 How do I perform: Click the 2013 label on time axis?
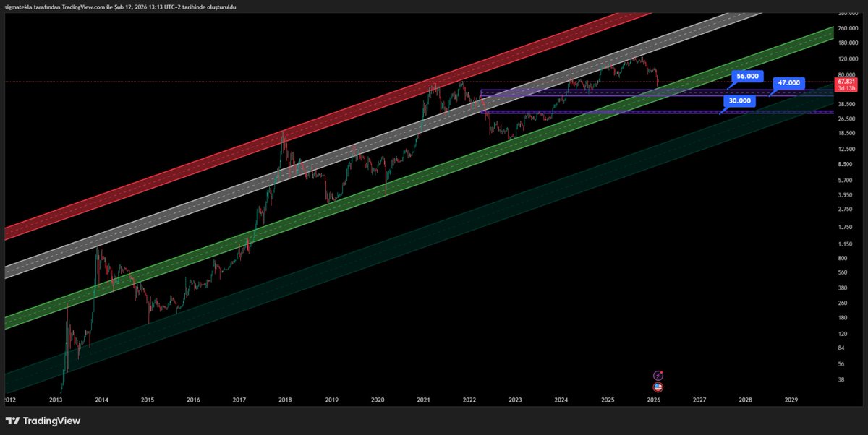56,399
